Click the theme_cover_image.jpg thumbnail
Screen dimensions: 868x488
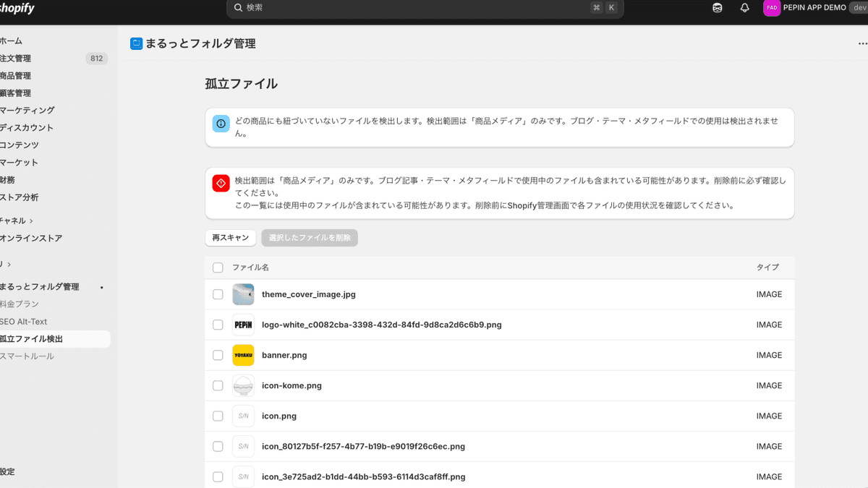[243, 294]
